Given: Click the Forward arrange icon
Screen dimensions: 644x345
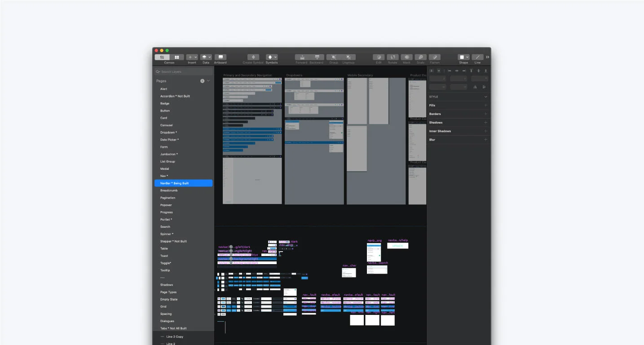Looking at the screenshot, I should click(x=301, y=57).
